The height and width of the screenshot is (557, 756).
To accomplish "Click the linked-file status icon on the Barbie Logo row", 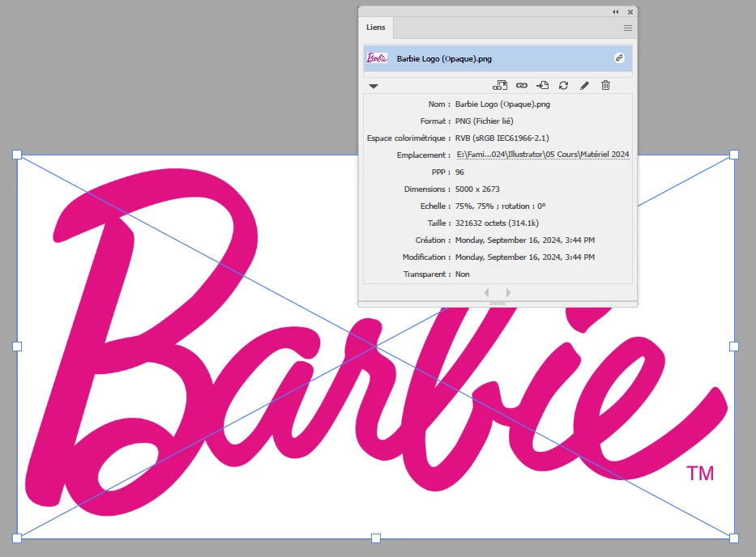I will (x=619, y=58).
